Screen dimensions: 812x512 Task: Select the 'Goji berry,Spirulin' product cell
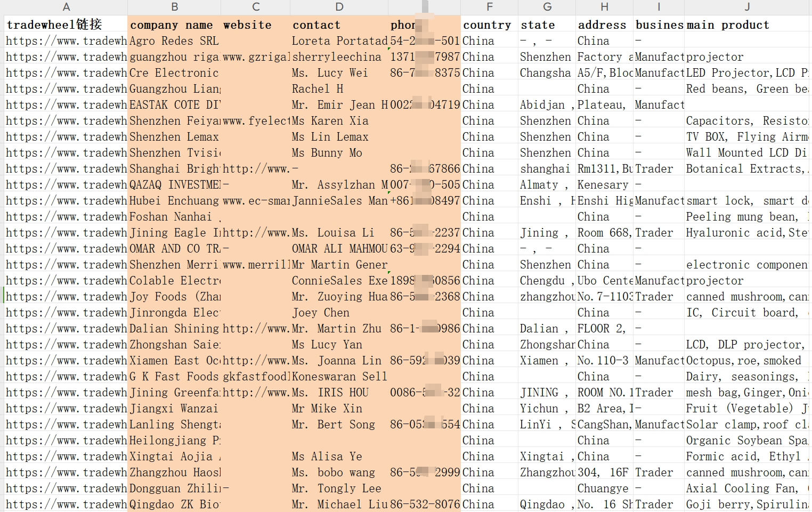748,504
